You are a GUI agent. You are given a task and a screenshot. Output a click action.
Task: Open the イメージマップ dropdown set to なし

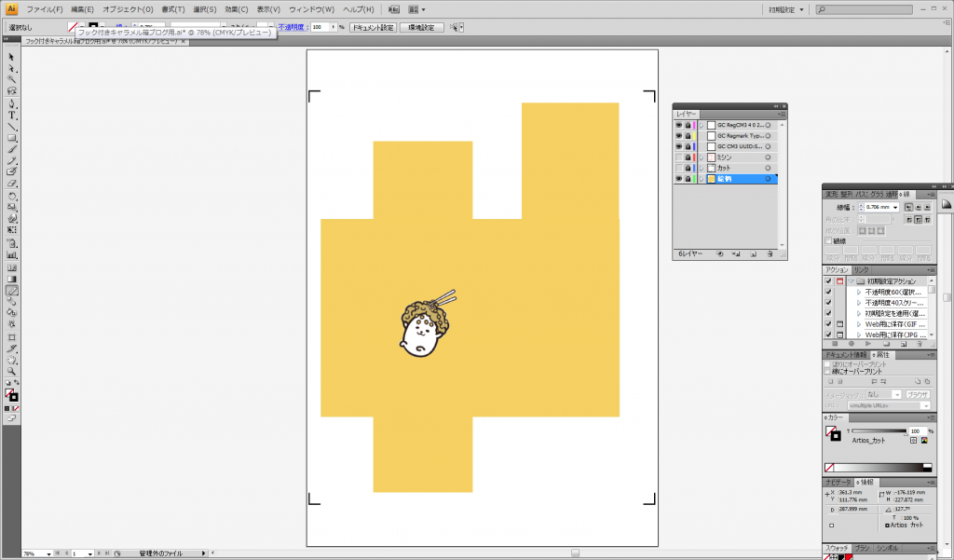[896, 394]
